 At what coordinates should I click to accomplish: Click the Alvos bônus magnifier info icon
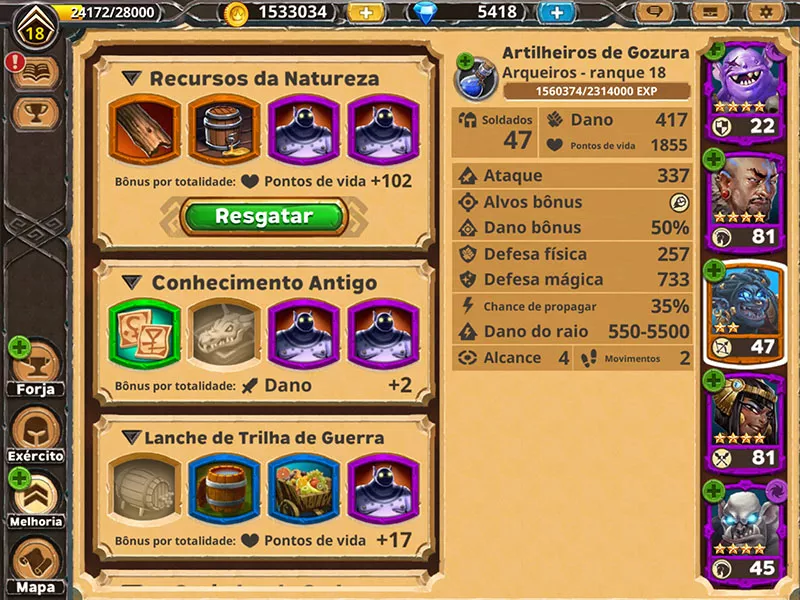tap(679, 203)
